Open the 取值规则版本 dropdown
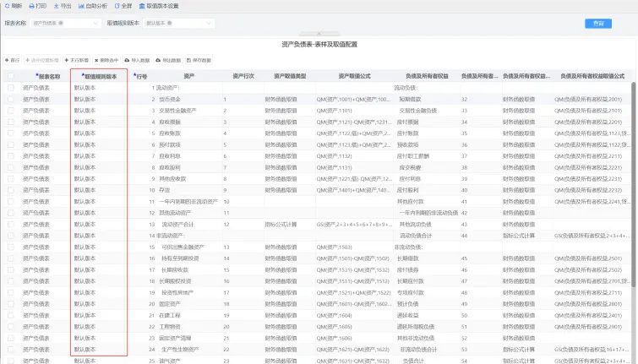The height and width of the screenshot is (364, 638). pyautogui.click(x=179, y=23)
